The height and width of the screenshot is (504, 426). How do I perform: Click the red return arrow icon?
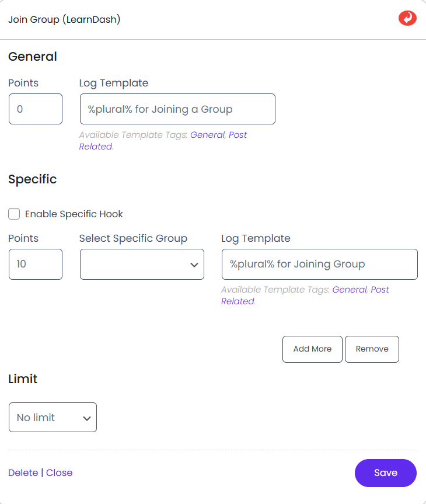point(407,19)
